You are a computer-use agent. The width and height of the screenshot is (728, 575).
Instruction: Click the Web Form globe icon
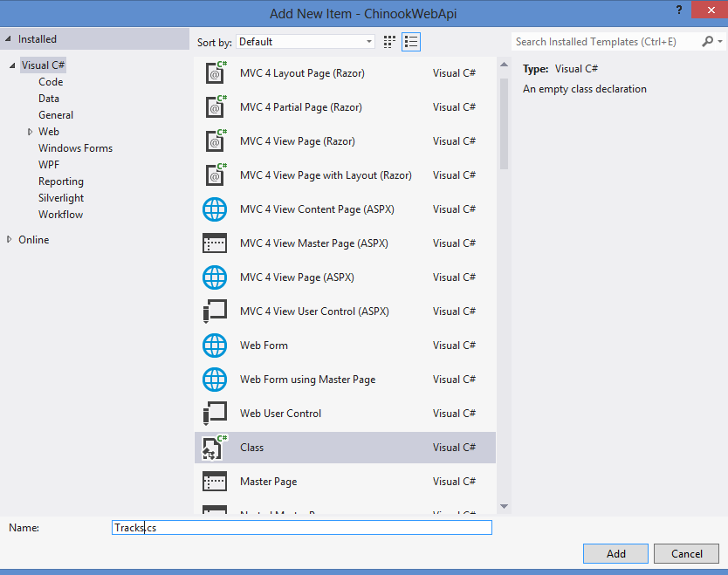pos(215,346)
